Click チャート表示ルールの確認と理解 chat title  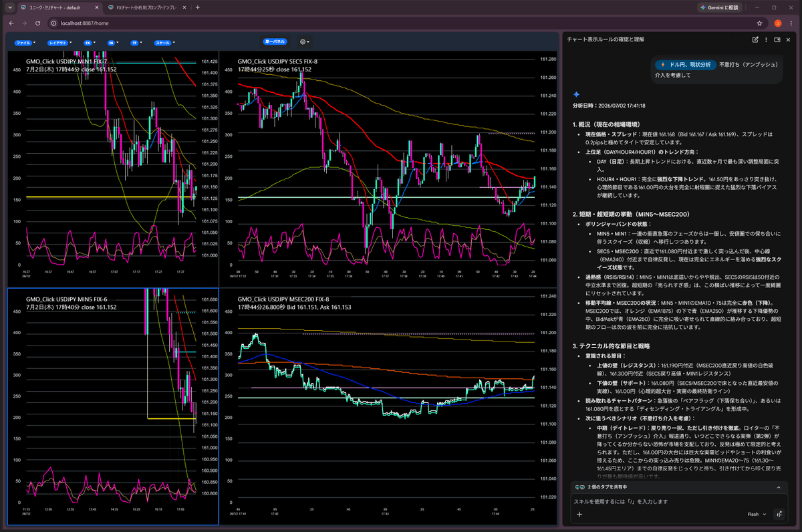[606, 39]
